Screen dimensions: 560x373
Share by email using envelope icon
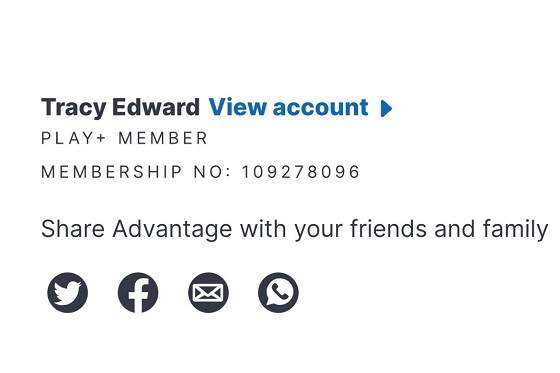click(x=208, y=293)
